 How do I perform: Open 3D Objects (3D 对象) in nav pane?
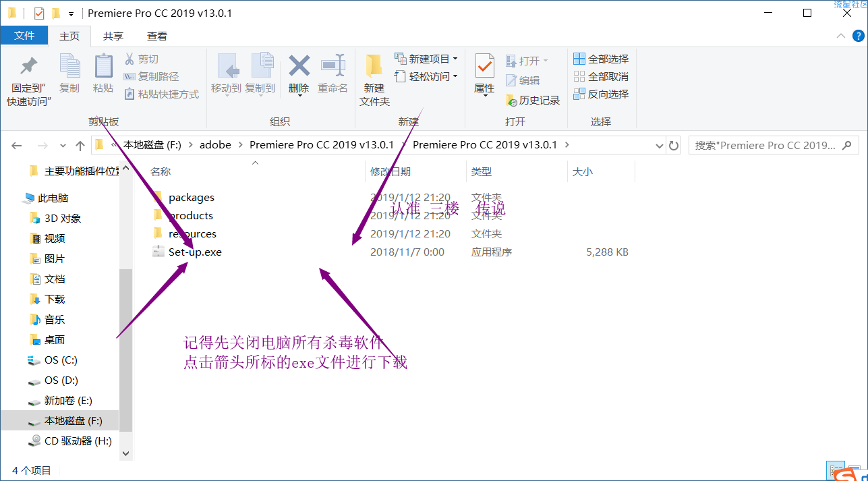coord(56,219)
